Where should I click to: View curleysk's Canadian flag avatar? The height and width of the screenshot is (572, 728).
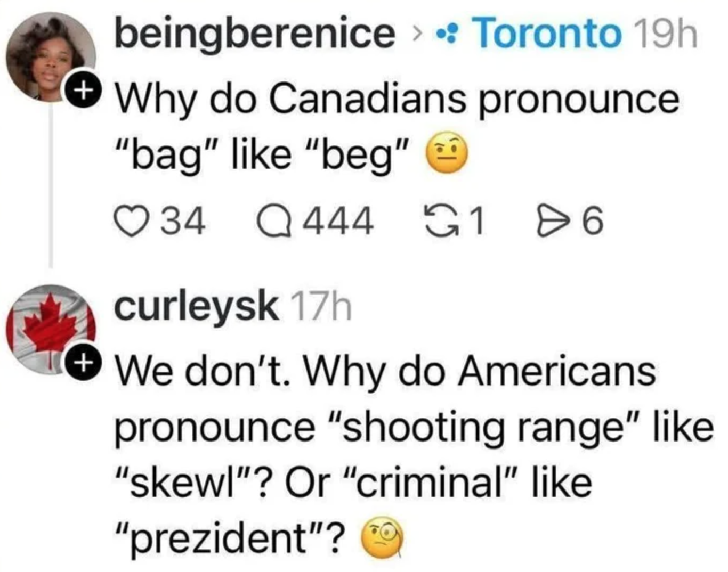tap(49, 329)
